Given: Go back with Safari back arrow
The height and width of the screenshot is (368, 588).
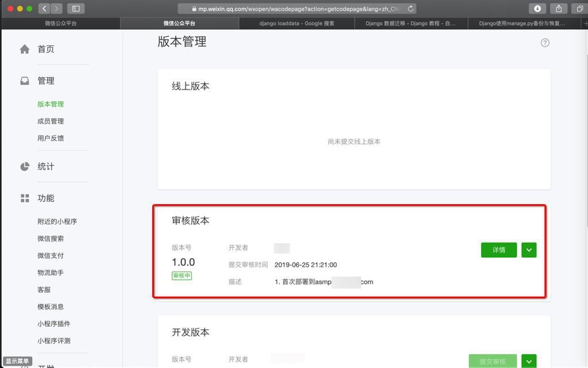Looking at the screenshot, I should click(x=44, y=9).
